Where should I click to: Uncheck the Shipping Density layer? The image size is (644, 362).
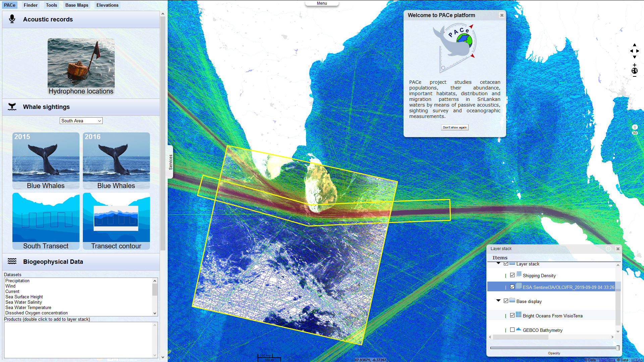(x=512, y=275)
